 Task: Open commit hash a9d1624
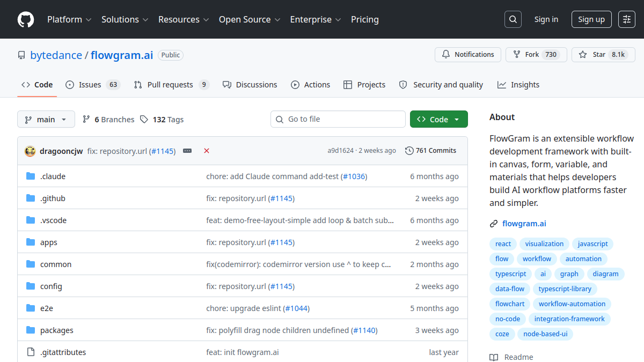tap(341, 151)
